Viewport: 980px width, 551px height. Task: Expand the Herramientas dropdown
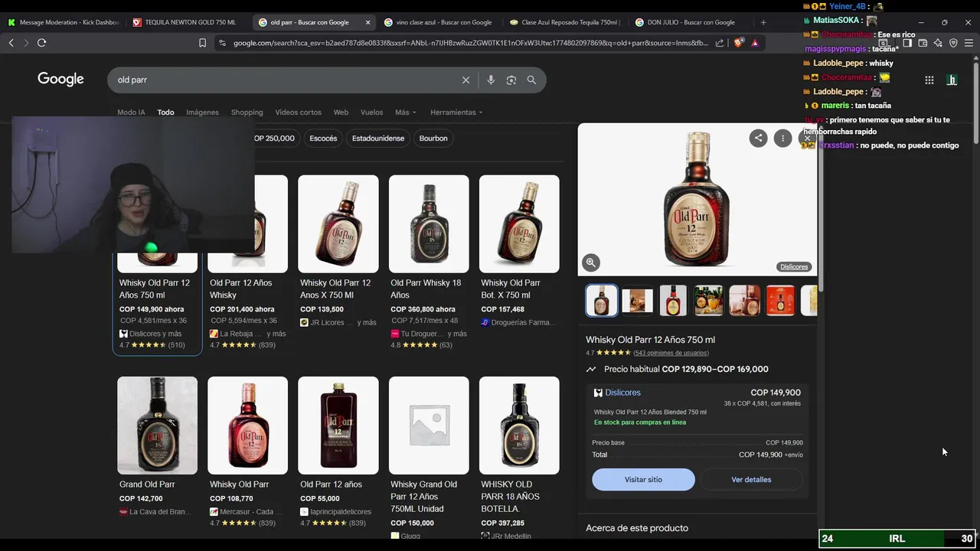(x=456, y=112)
